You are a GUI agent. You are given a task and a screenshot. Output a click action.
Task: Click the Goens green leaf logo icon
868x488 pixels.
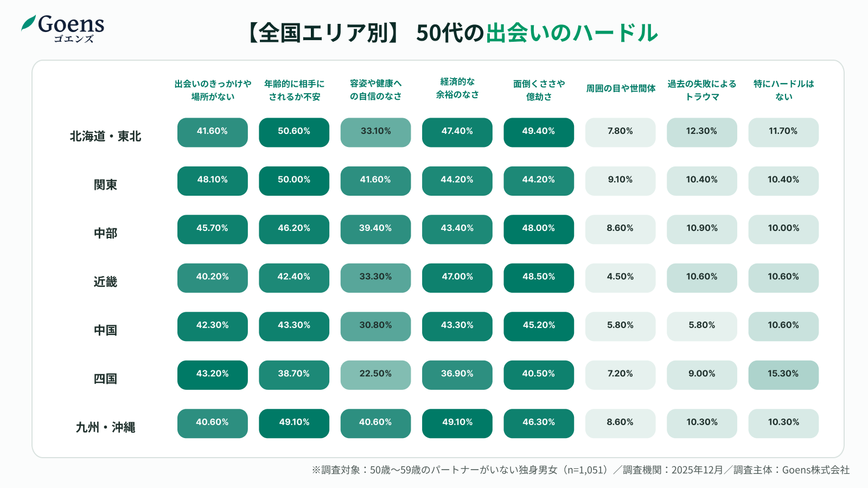coord(29,23)
